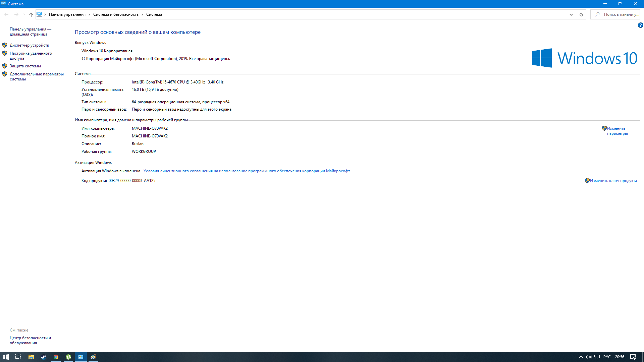
Task: Expand the address bar history dropdown
Action: pos(571,14)
